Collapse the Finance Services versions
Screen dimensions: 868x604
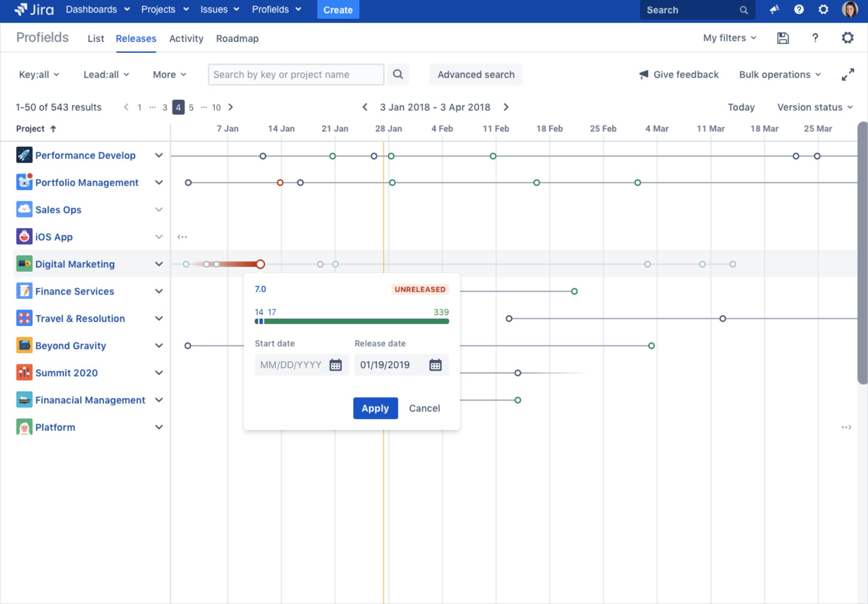tap(159, 291)
